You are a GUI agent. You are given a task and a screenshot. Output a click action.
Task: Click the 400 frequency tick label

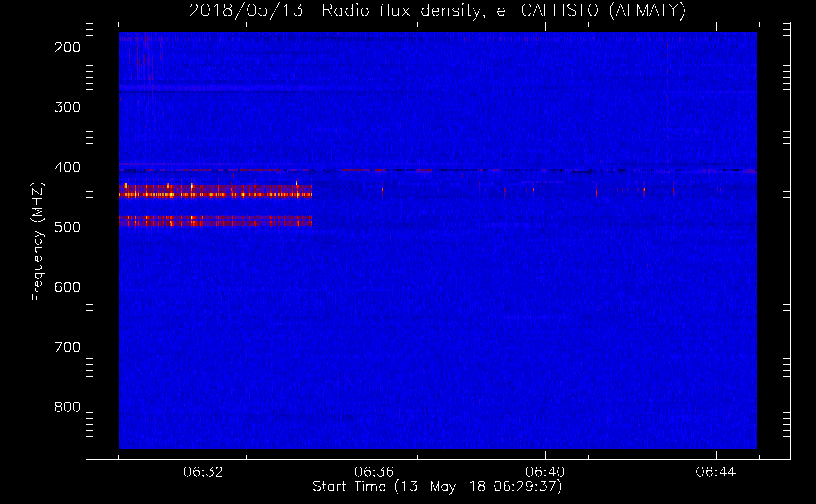(68, 167)
